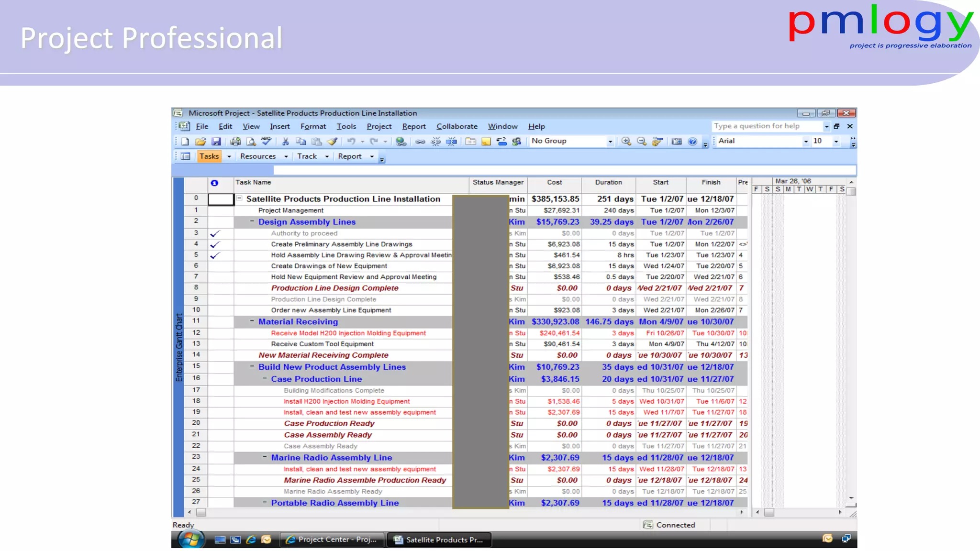Image resolution: width=980 pixels, height=551 pixels.
Task: Redo the last undone action
Action: [374, 141]
